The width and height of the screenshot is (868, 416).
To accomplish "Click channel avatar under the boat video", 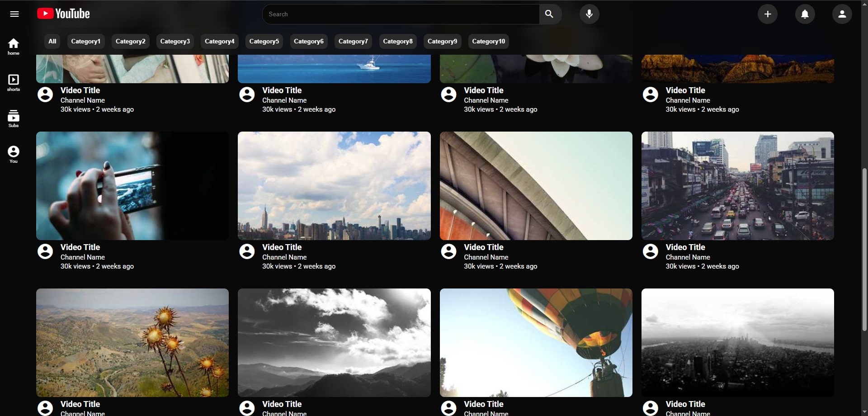I will point(247,95).
